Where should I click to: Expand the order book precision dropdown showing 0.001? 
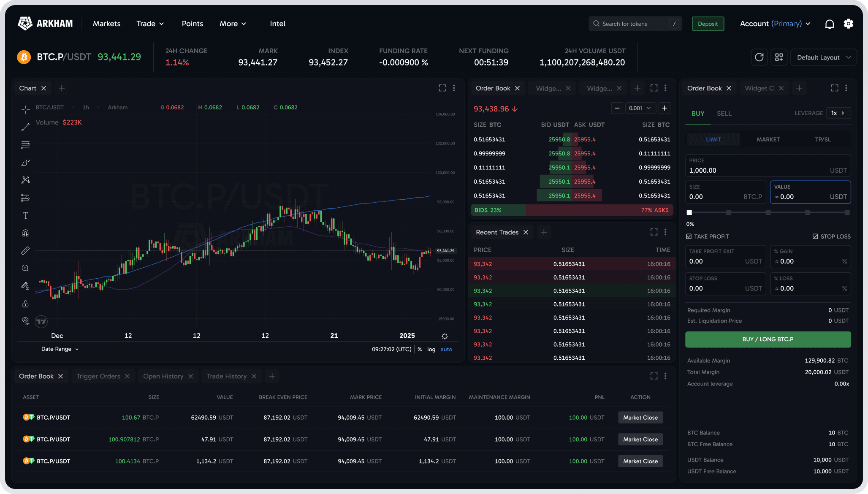tap(640, 108)
